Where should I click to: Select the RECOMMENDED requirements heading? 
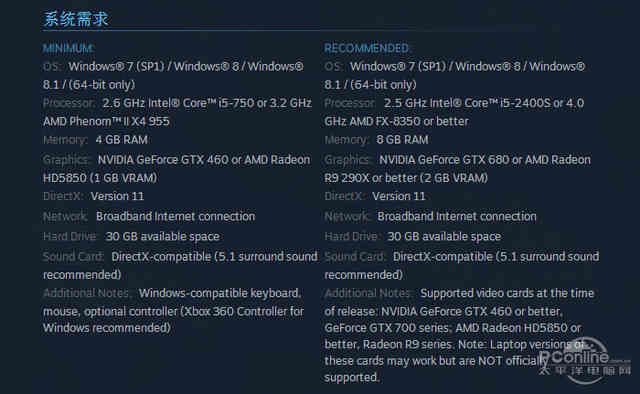[367, 48]
